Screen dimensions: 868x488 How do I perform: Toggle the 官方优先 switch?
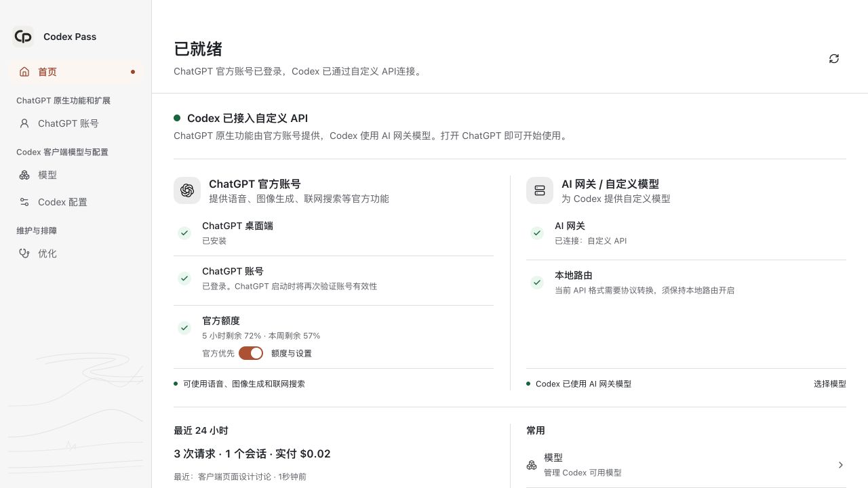[x=251, y=353]
